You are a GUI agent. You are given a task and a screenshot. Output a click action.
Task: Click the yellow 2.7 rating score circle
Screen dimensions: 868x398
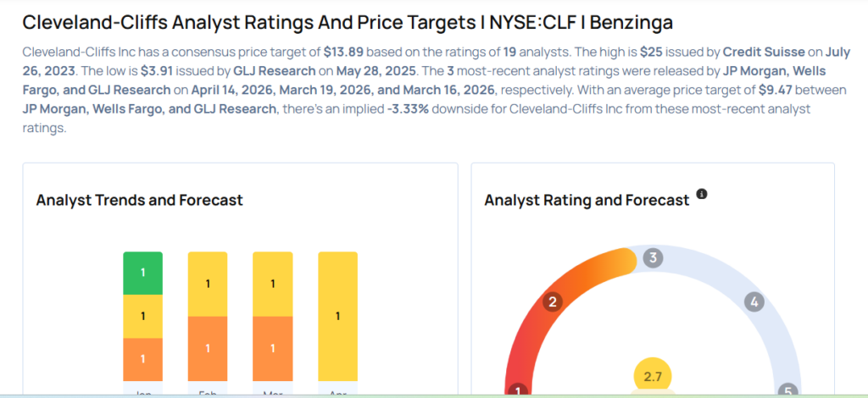click(653, 376)
